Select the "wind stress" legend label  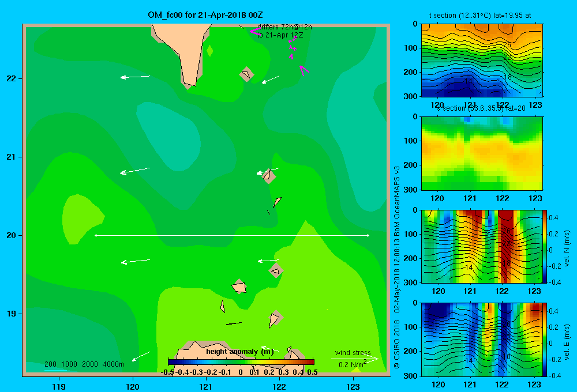(353, 353)
